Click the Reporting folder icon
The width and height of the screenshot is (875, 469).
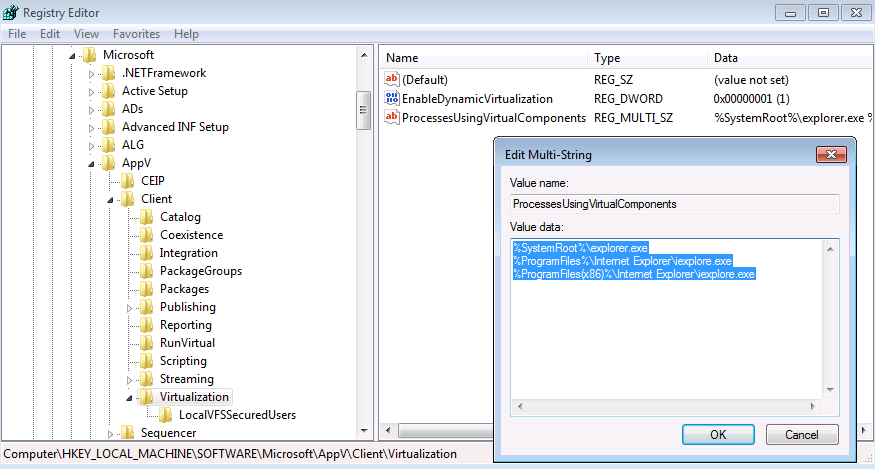tap(146, 325)
